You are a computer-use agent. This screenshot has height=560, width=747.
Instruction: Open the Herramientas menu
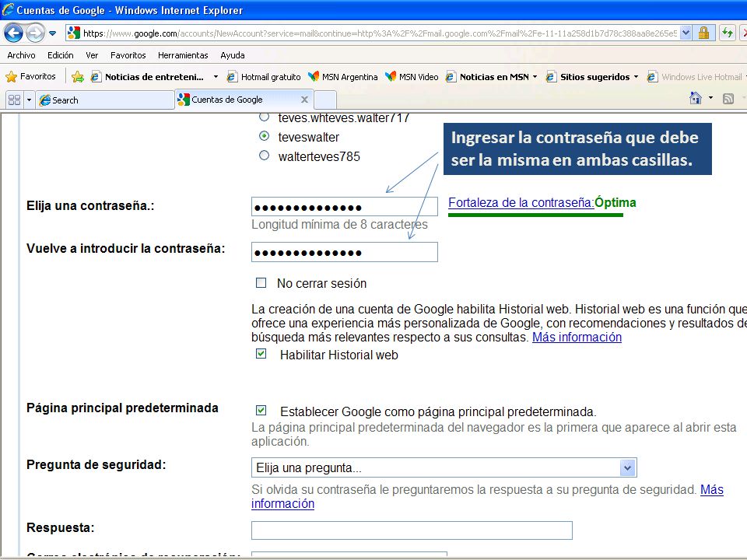click(183, 55)
